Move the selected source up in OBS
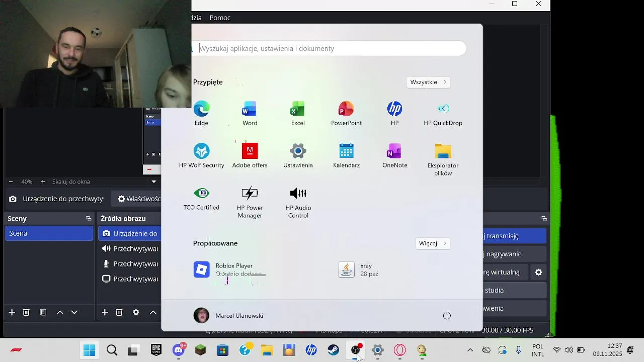This screenshot has height=362, width=644. point(153,312)
